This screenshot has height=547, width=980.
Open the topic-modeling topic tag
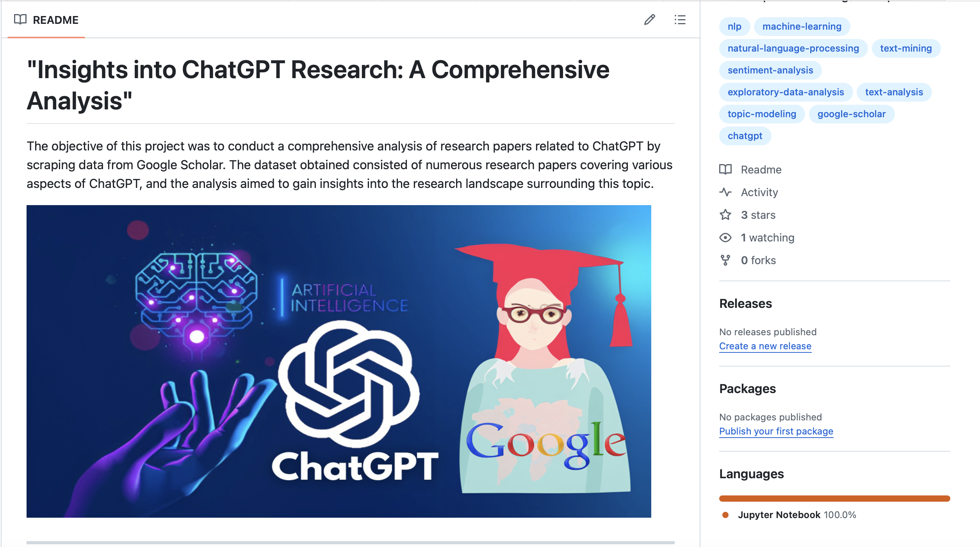pyautogui.click(x=762, y=114)
